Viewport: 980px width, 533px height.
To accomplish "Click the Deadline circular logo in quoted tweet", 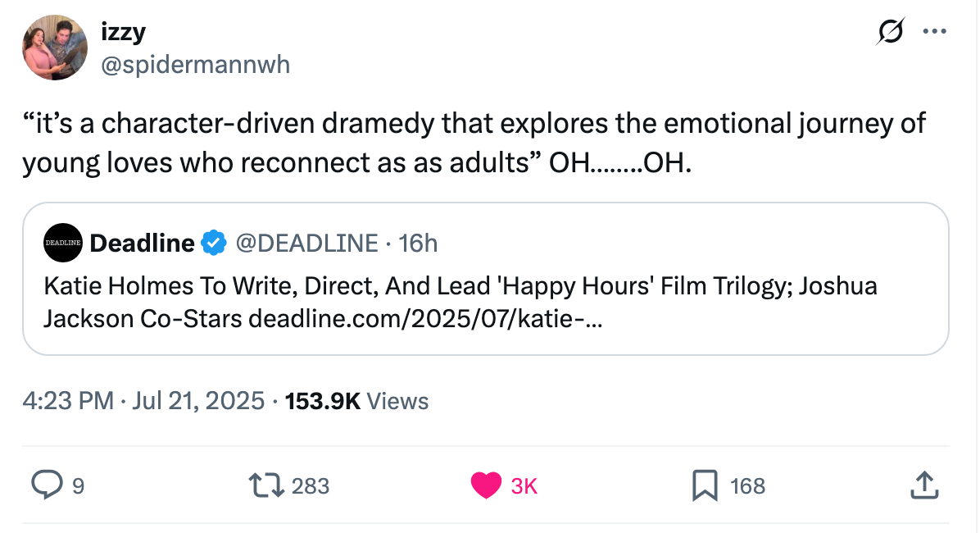I will point(63,243).
